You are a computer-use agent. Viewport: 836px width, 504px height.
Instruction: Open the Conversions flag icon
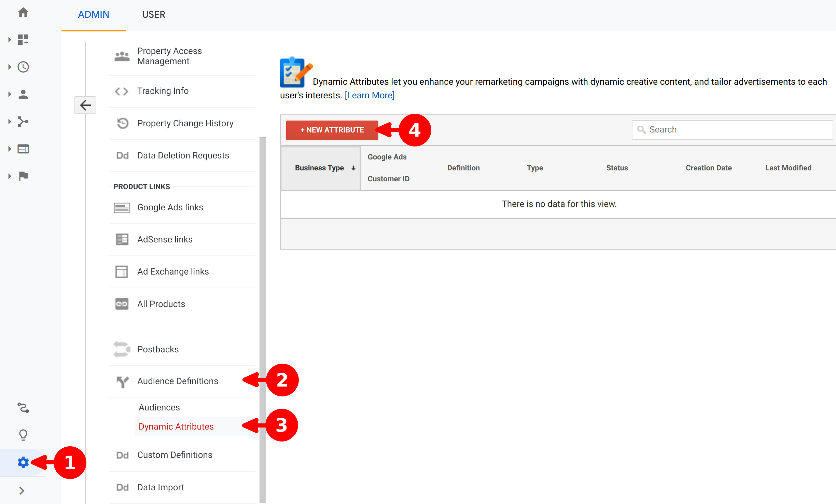click(23, 176)
